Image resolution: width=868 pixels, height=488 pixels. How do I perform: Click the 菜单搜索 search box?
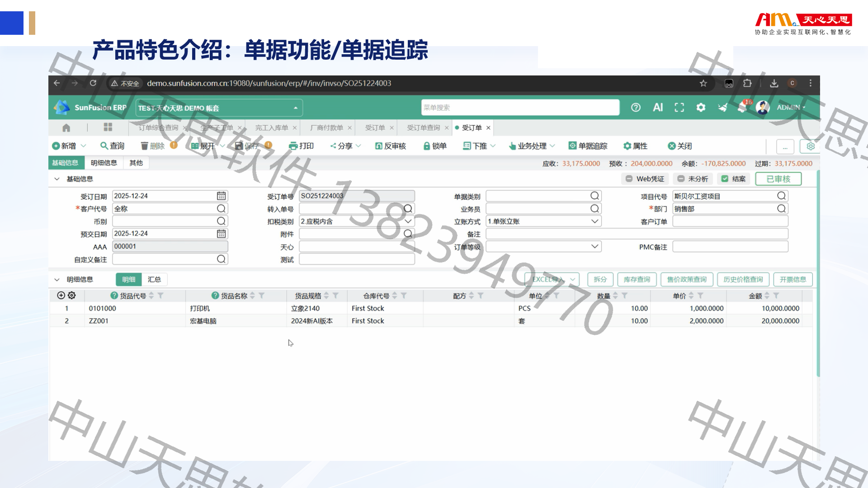point(520,108)
